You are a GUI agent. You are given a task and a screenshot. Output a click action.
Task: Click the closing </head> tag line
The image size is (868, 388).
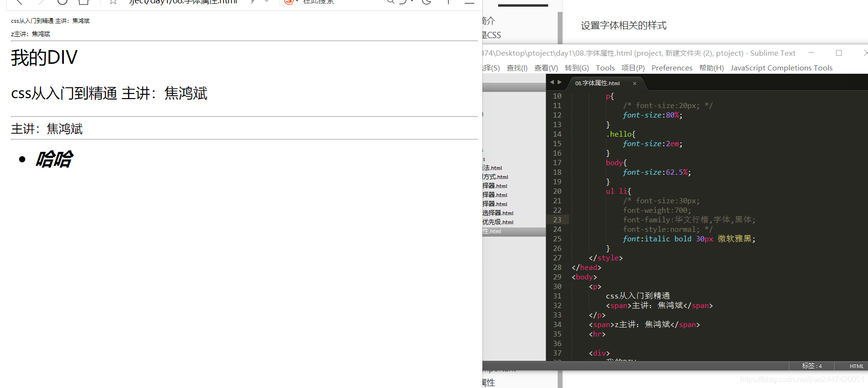586,268
